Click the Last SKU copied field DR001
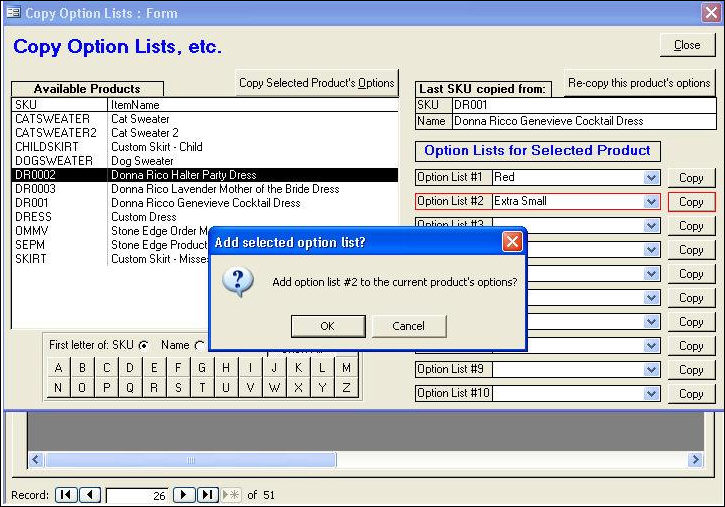 click(x=584, y=105)
